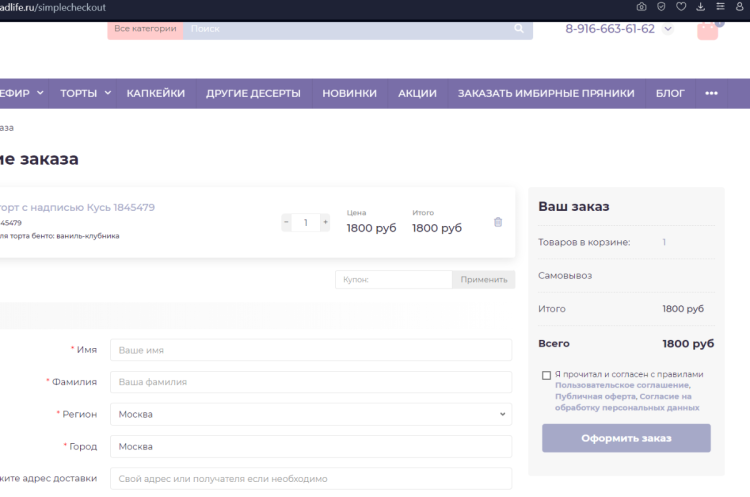Click the Оформить заказ button
Image resolution: width=750 pixels, height=497 pixels.
[x=626, y=438]
